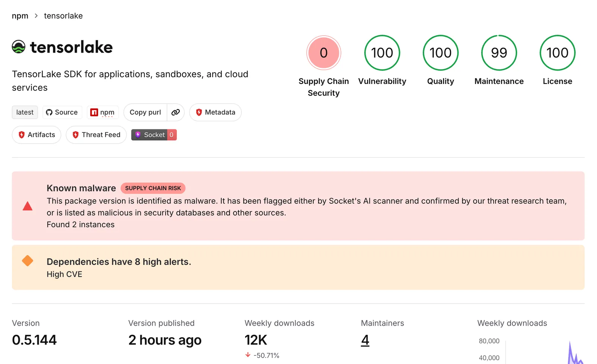Click the red triangle malware alert icon
597x364 pixels.
click(28, 206)
